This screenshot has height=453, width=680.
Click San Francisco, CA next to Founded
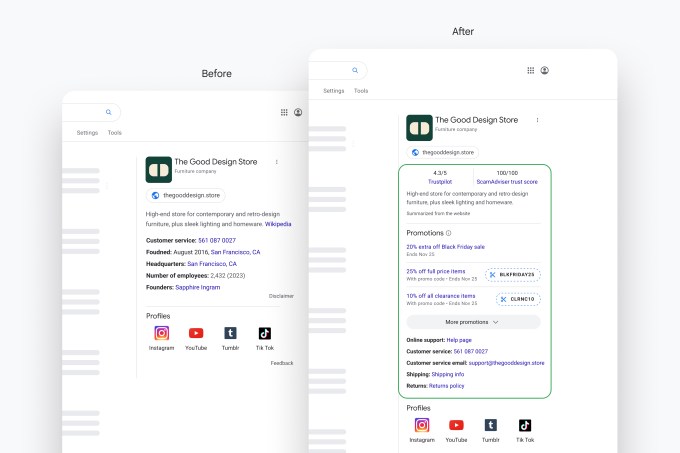click(235, 252)
